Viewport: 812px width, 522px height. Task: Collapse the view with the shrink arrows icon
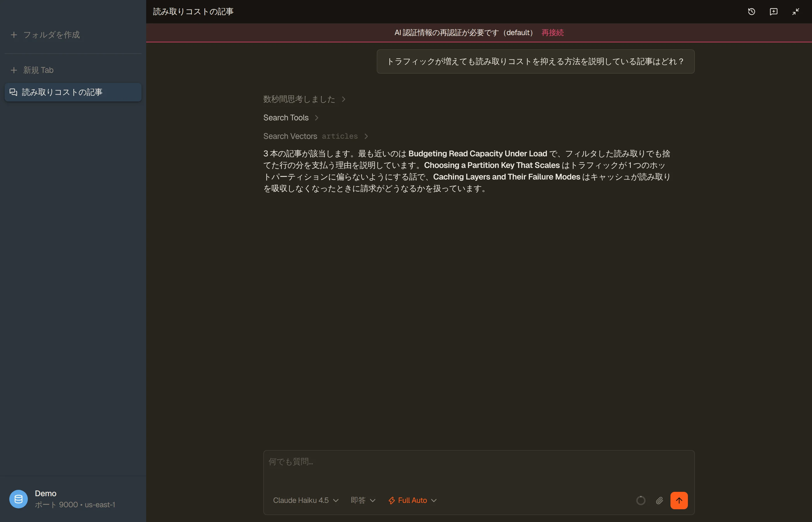pyautogui.click(x=796, y=12)
